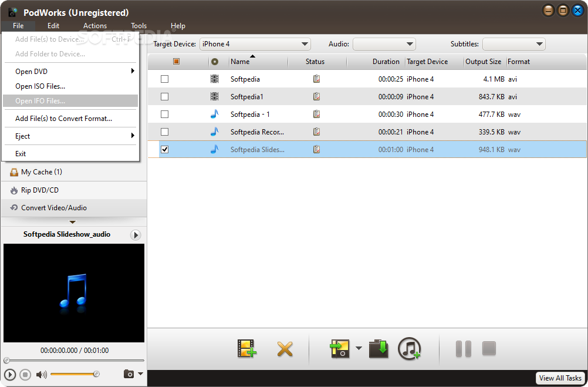Click the snapshot camera icon
The width and height of the screenshot is (588, 387).
129,374
